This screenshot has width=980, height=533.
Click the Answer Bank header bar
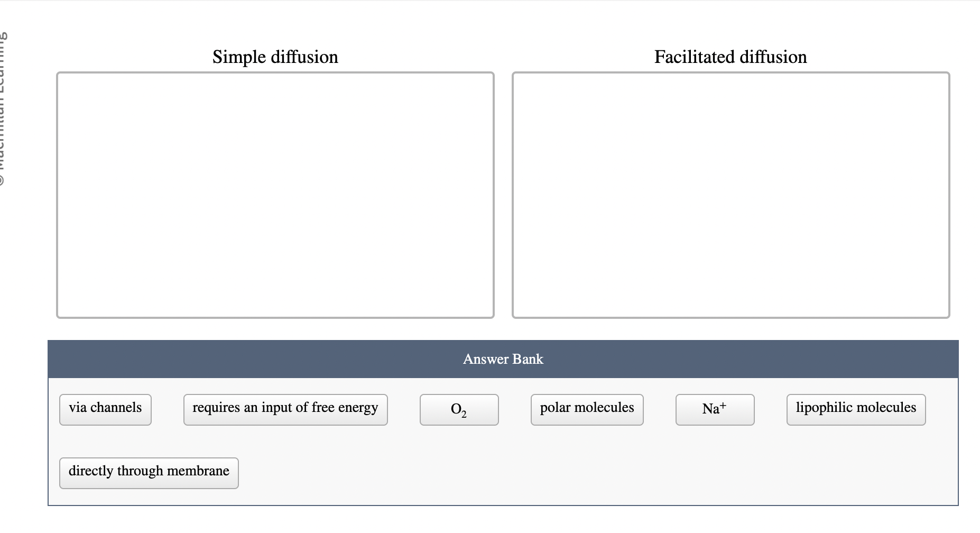503,359
